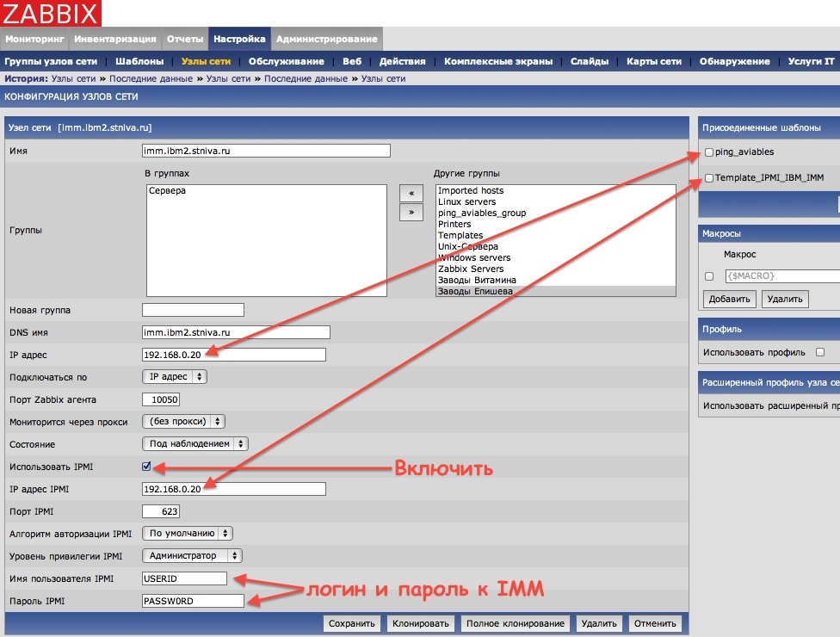
Task: Open the Администрирование tab
Action: pyautogui.click(x=326, y=39)
